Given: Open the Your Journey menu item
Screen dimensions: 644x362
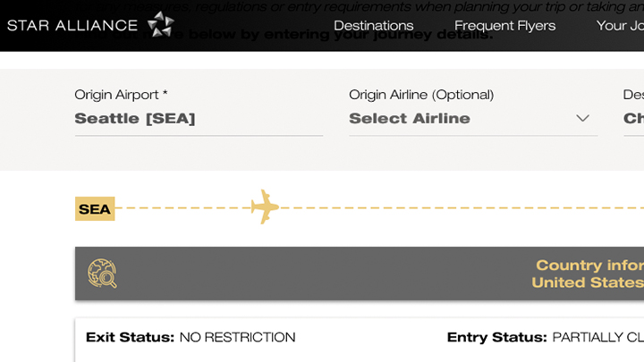Looking at the screenshot, I should coord(620,25).
